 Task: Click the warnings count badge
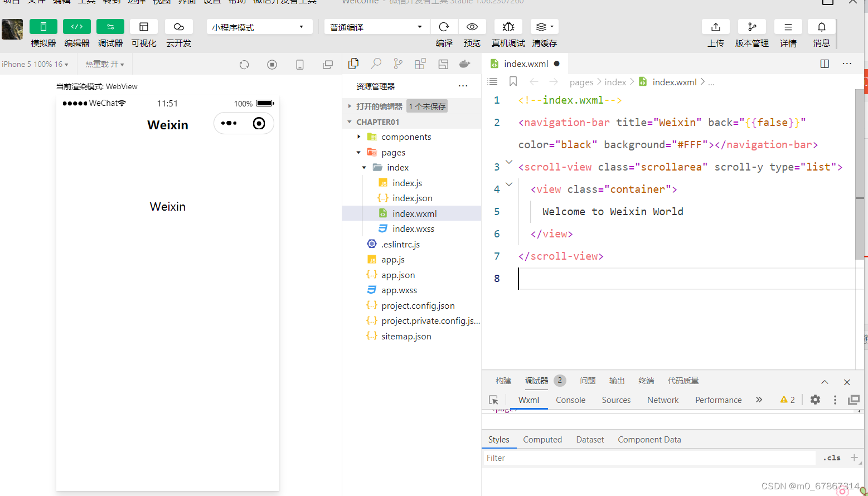788,400
